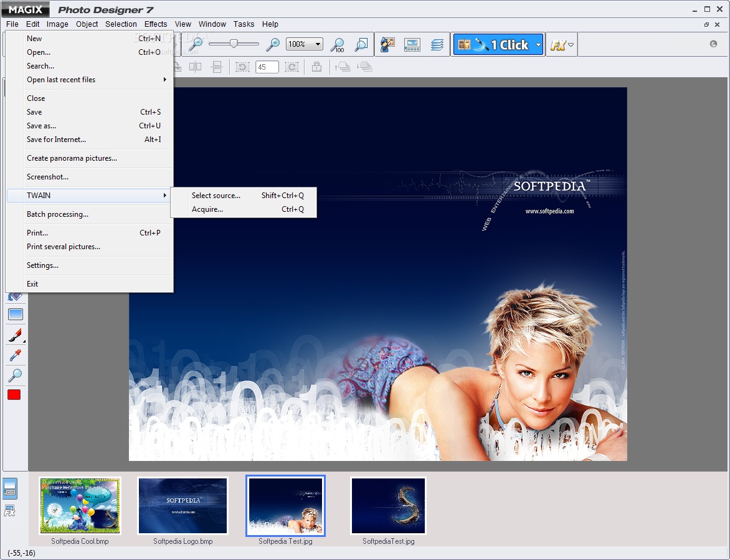730x560 pixels.
Task: Open the photo wizard icon
Action: coord(387,45)
